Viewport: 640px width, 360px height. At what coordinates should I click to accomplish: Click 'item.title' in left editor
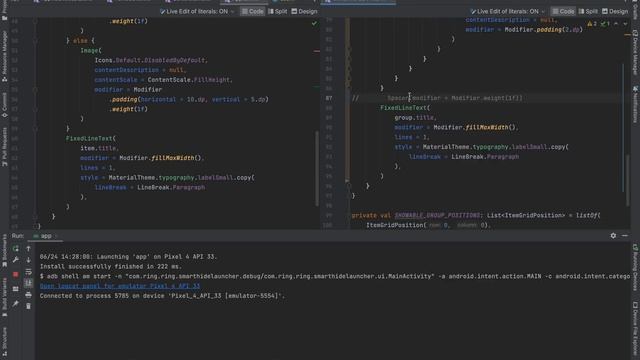click(98, 148)
